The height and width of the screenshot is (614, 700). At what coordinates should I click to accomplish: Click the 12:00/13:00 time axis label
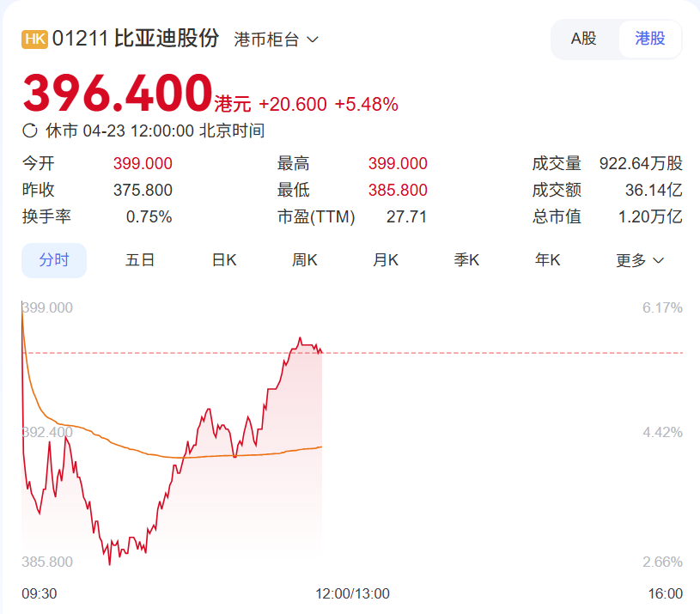353,593
